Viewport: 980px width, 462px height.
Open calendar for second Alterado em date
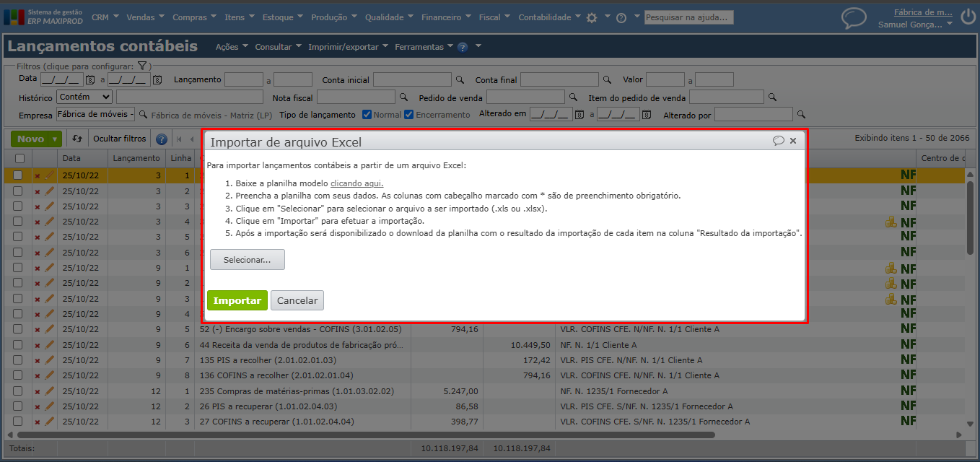pyautogui.click(x=647, y=114)
